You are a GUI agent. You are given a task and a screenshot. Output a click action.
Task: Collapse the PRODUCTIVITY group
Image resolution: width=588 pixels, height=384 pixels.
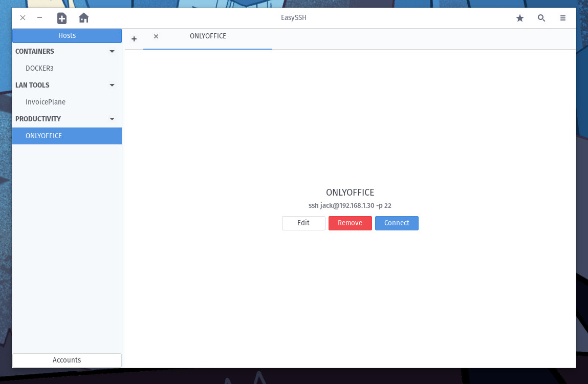(x=112, y=119)
